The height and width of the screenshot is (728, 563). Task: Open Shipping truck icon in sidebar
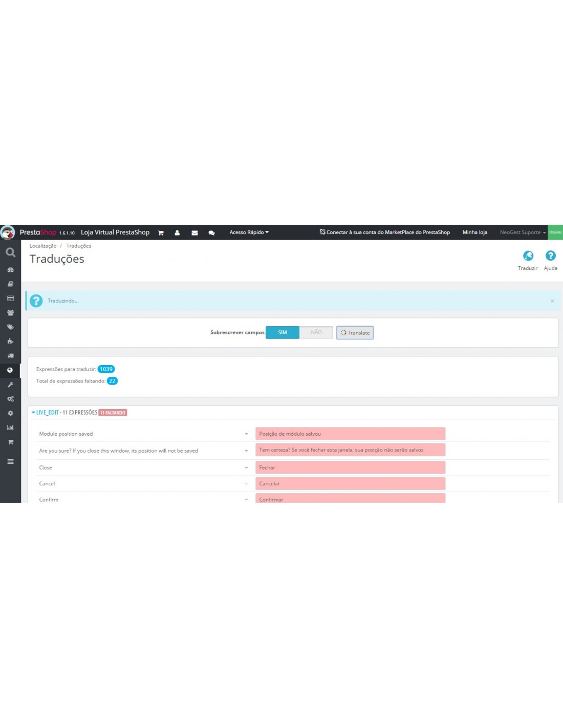(x=10, y=356)
